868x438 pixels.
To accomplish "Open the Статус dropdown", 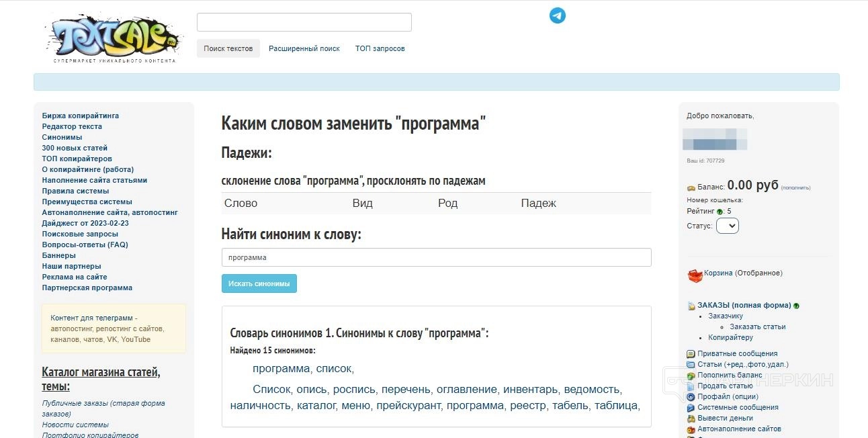I will coord(727,226).
